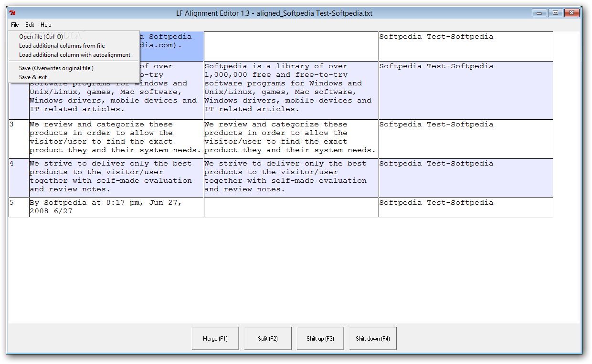Open the File menu
The height and width of the screenshot is (364, 592).
coord(15,25)
